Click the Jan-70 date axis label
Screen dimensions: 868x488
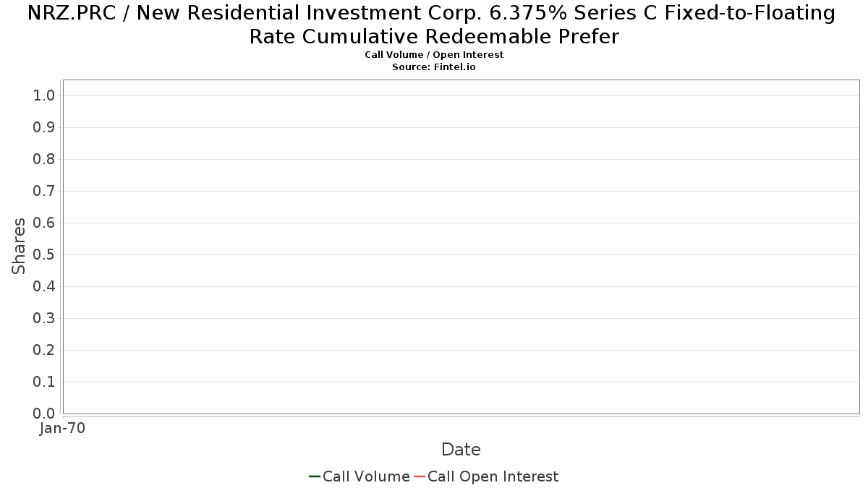[62, 429]
